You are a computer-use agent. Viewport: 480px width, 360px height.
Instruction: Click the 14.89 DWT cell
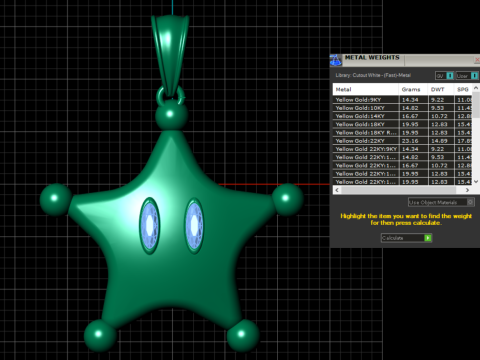pyautogui.click(x=441, y=141)
